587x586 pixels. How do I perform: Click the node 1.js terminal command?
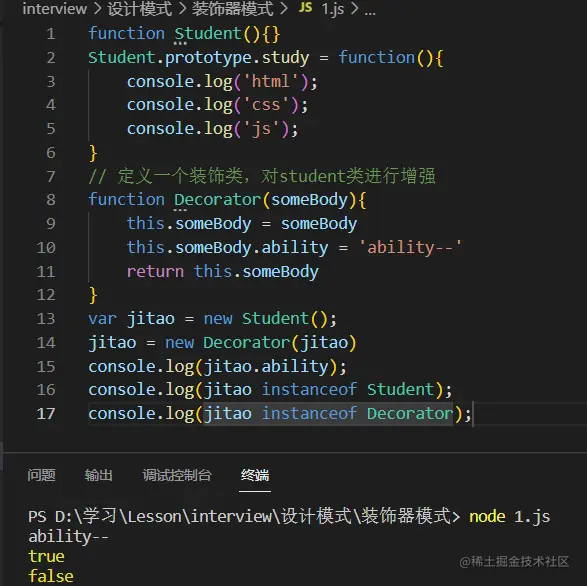click(x=510, y=517)
